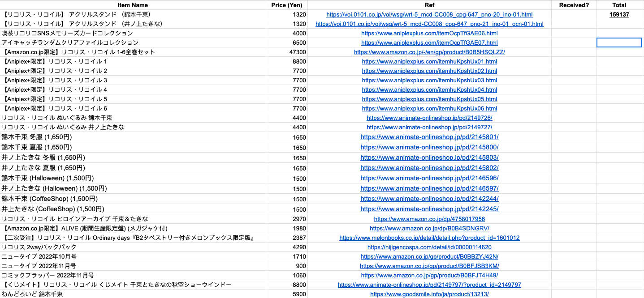Select the price cell 4290

[287, 247]
